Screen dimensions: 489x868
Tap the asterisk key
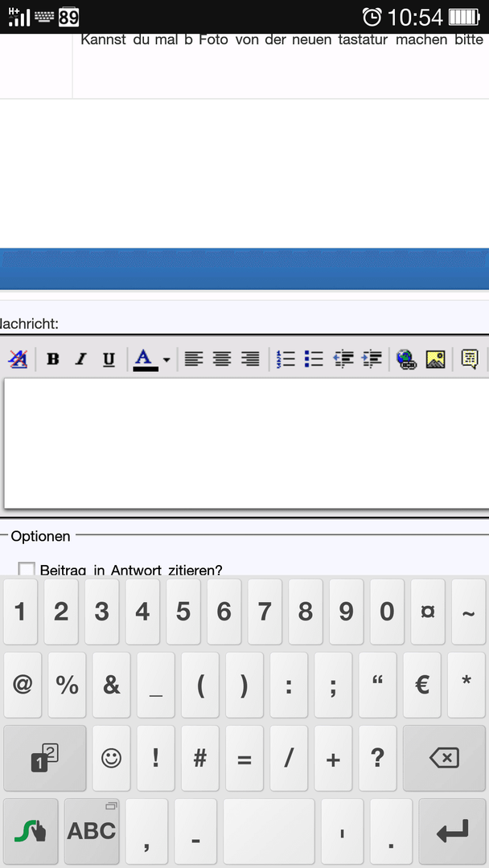point(466,685)
